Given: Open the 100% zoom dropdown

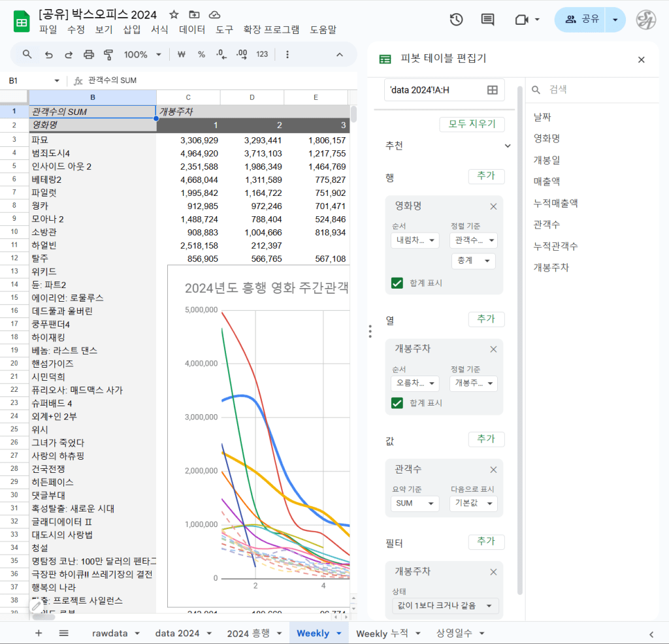Looking at the screenshot, I should click(142, 54).
